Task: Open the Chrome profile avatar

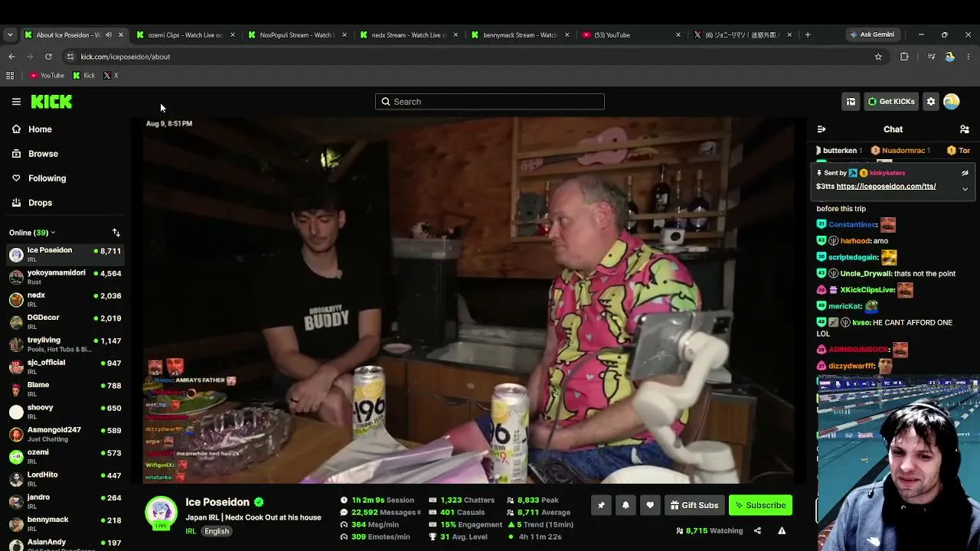Action: pyautogui.click(x=949, y=57)
